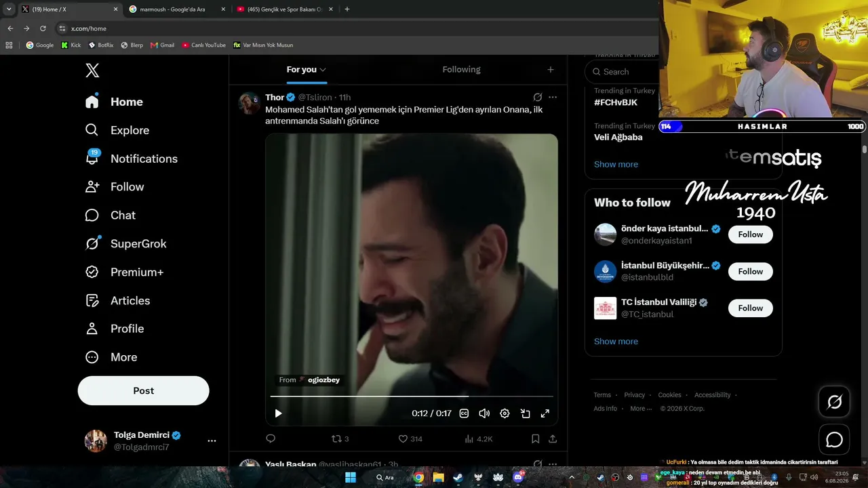Viewport: 868px width, 488px height.
Task: Open video playback settings gear
Action: point(505,413)
